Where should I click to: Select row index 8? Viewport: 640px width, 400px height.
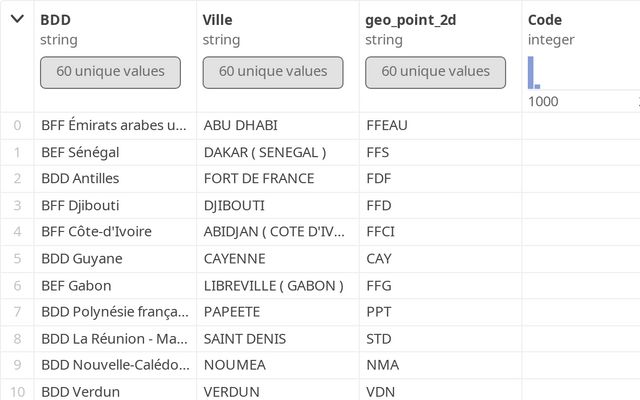[17, 339]
